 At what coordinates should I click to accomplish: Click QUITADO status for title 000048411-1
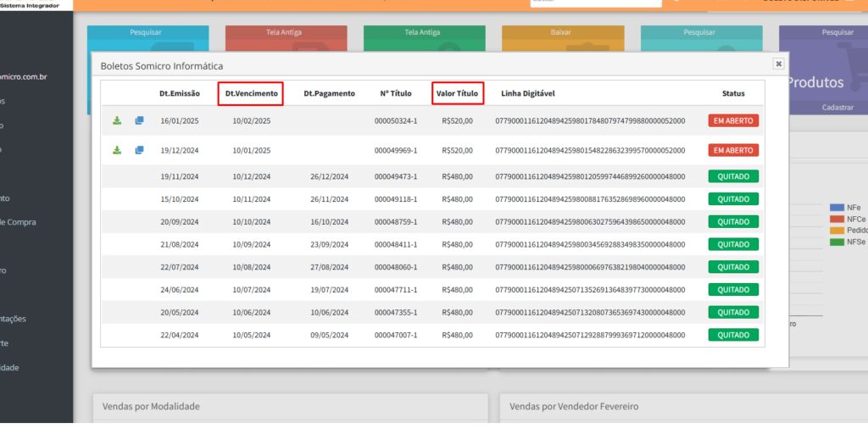point(733,245)
